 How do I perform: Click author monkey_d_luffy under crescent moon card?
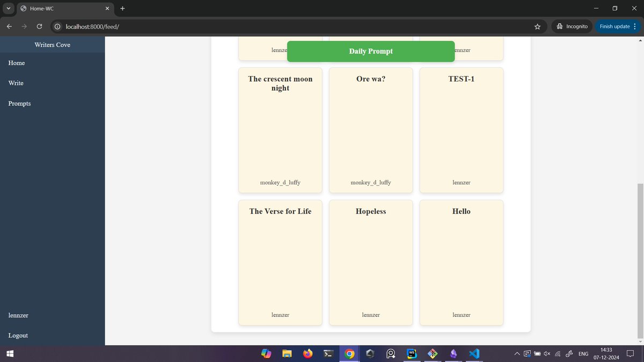(x=280, y=182)
